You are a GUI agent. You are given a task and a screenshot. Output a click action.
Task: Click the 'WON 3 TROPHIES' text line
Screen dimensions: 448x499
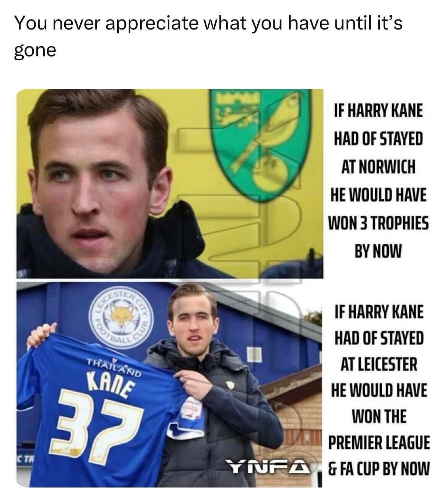tap(378, 223)
